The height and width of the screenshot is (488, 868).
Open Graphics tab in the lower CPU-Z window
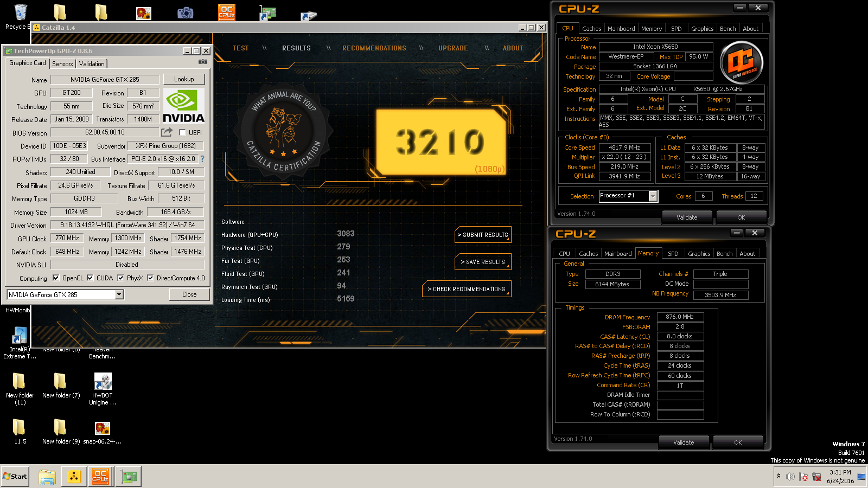coord(699,254)
